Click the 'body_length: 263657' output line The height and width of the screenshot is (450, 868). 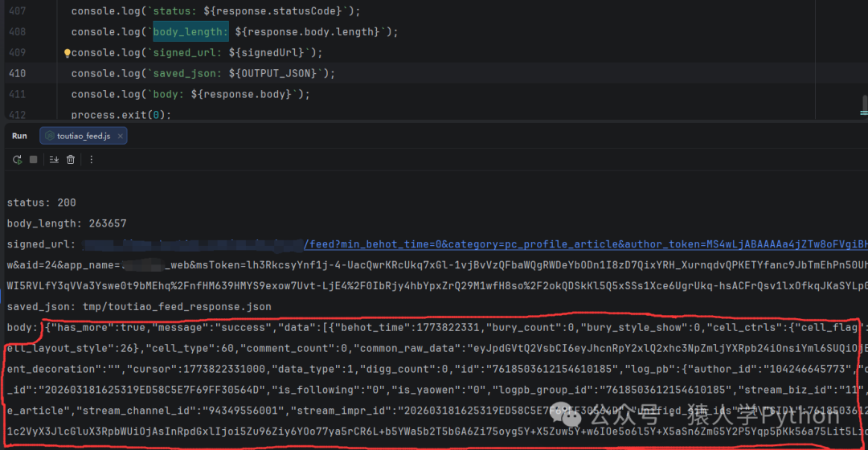click(x=67, y=223)
